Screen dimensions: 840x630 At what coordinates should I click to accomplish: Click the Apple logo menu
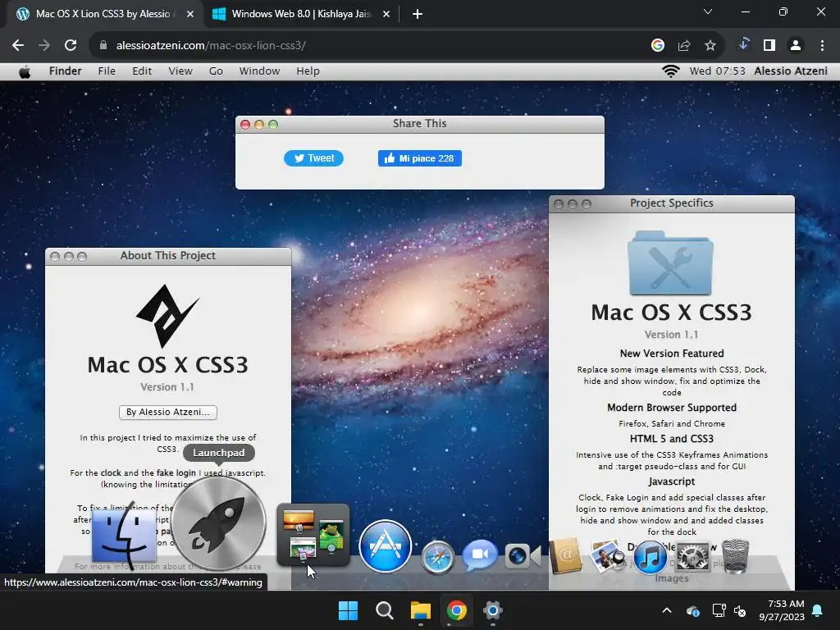coord(25,71)
